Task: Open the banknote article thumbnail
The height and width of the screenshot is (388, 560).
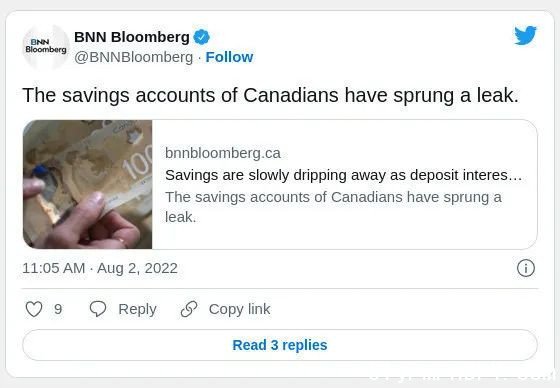Action: tap(88, 184)
